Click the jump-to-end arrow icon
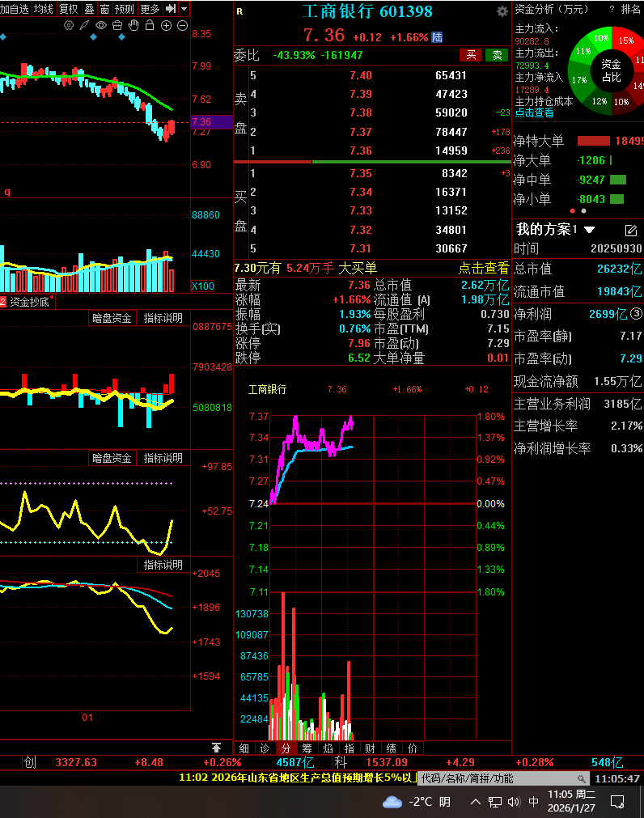The image size is (644, 818). (x=171, y=9)
